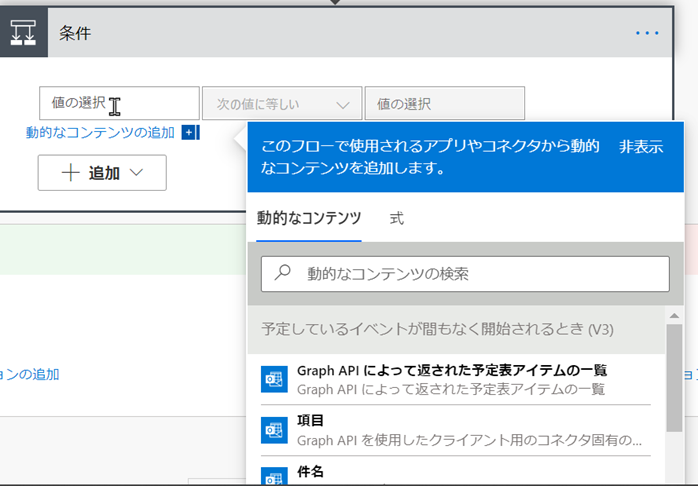698x486 pixels.
Task: Click the left 値の選択 input field
Action: point(119,103)
